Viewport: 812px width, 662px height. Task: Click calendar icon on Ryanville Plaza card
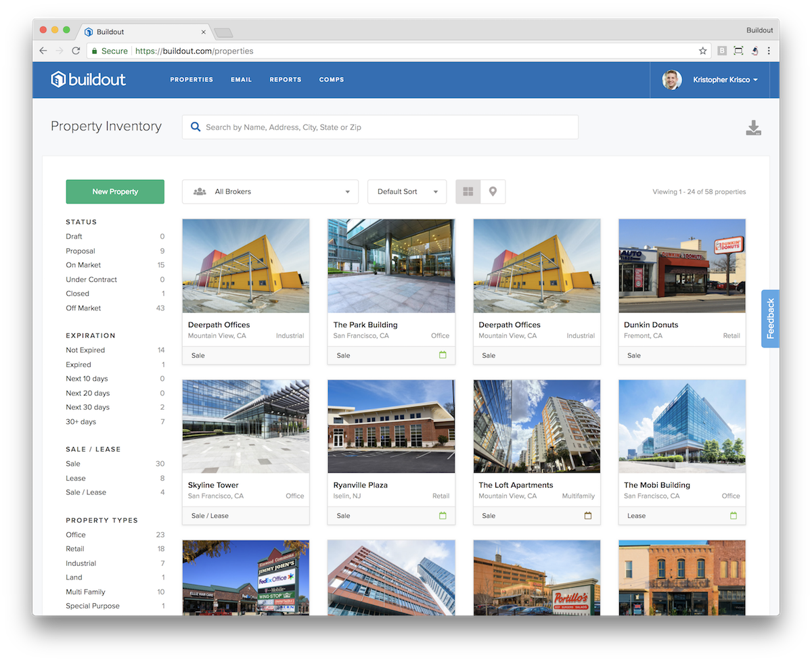click(443, 515)
